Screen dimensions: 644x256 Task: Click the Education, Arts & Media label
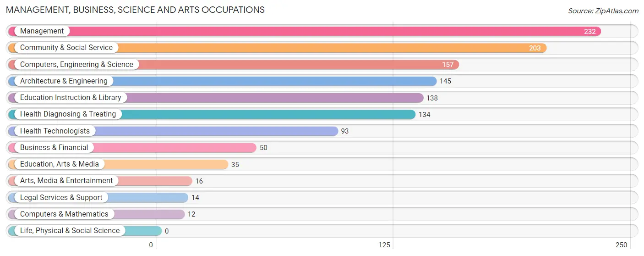[x=60, y=164]
